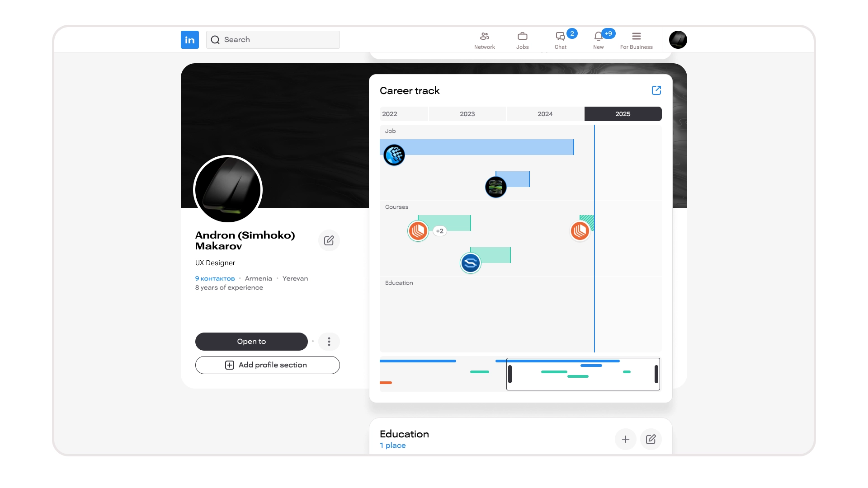Click the LinkedIn logo icon

pos(190,40)
